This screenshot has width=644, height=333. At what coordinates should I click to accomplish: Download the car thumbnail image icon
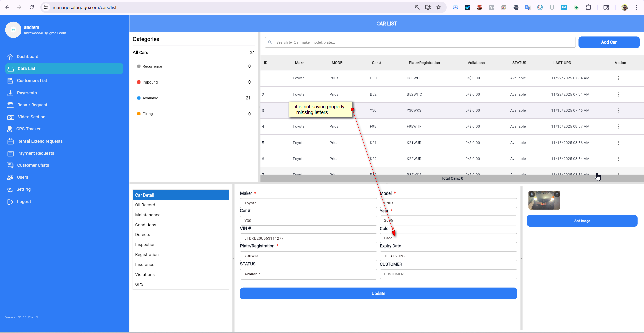point(532,194)
